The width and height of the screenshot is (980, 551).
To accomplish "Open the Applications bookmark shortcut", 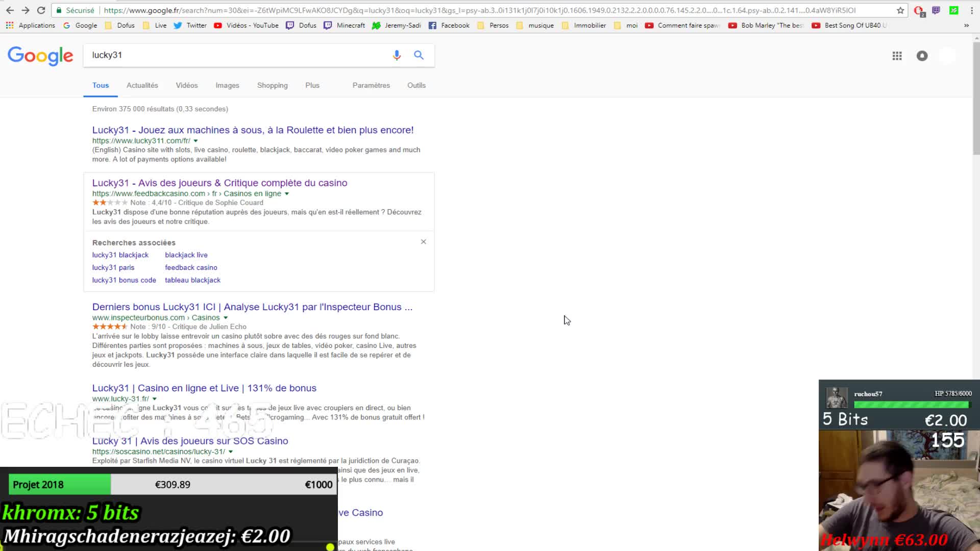I will point(31,26).
